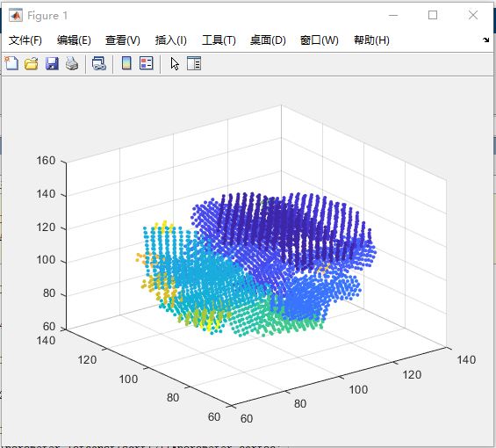Open the 文件(F) menu
The height and width of the screenshot is (448, 496).
pos(25,40)
